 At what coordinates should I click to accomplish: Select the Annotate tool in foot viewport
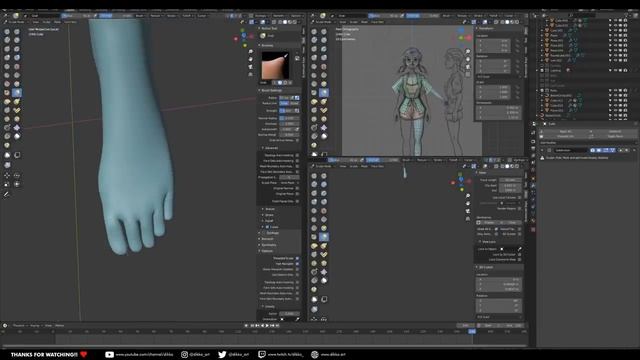coord(7,195)
